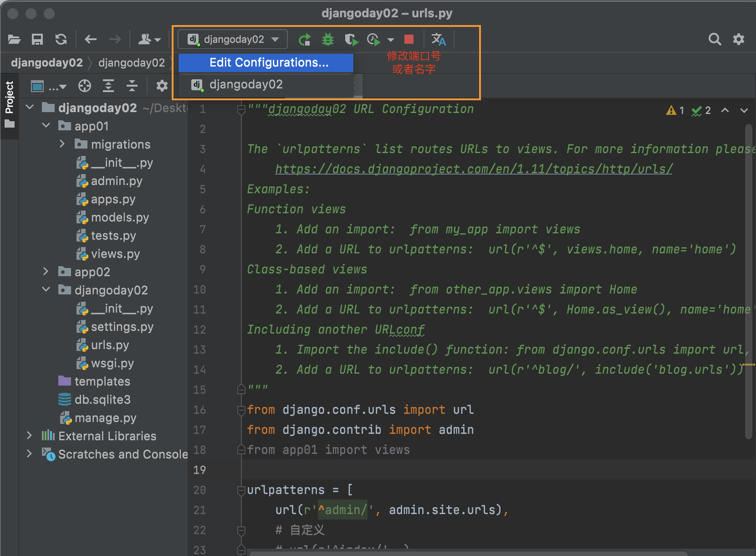Click djangoday02 root breadcrumb
756x556 pixels.
pyautogui.click(x=47, y=63)
